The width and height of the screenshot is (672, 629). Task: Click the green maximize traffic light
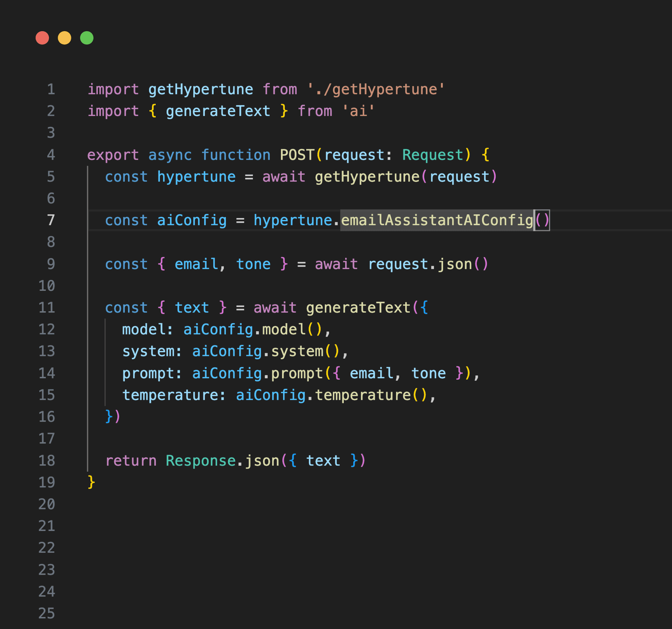point(87,38)
